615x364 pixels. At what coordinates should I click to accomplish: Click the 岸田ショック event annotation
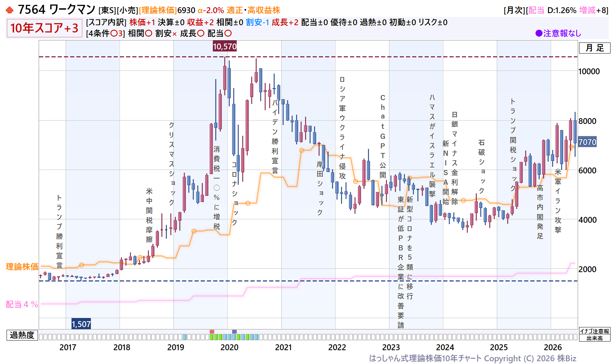[x=320, y=188]
